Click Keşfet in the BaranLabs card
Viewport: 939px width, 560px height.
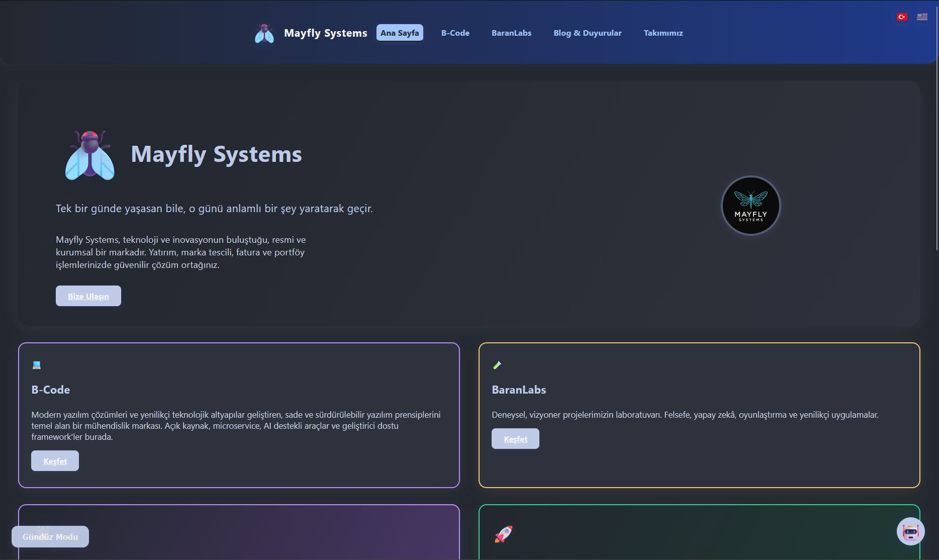click(x=515, y=439)
